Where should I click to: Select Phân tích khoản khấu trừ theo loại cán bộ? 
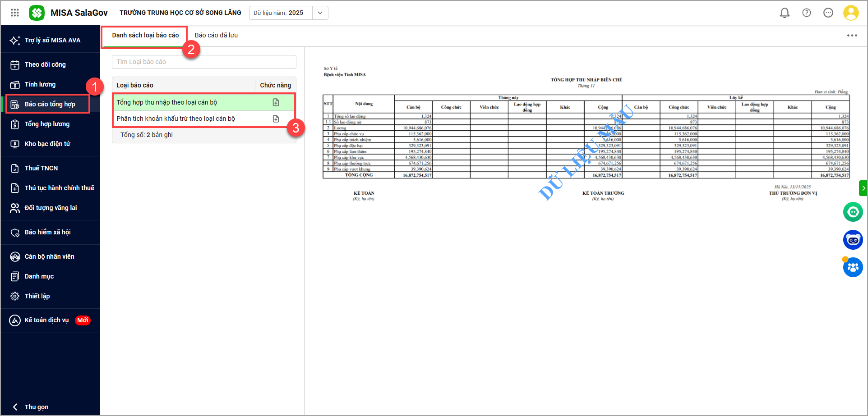click(176, 119)
